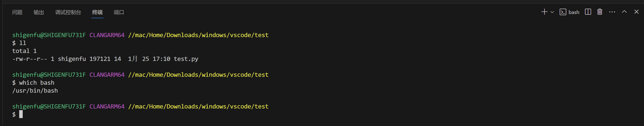Expand the launch profile dropdown chevron

552,12
